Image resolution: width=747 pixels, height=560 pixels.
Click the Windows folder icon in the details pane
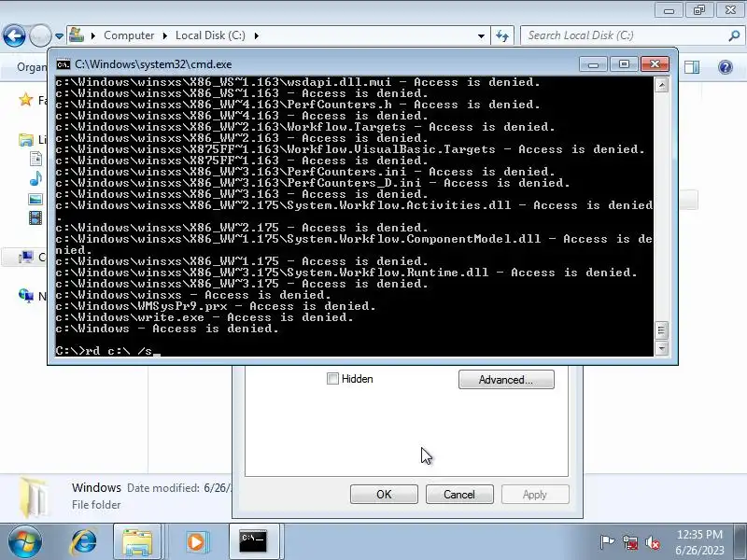pyautogui.click(x=35, y=497)
